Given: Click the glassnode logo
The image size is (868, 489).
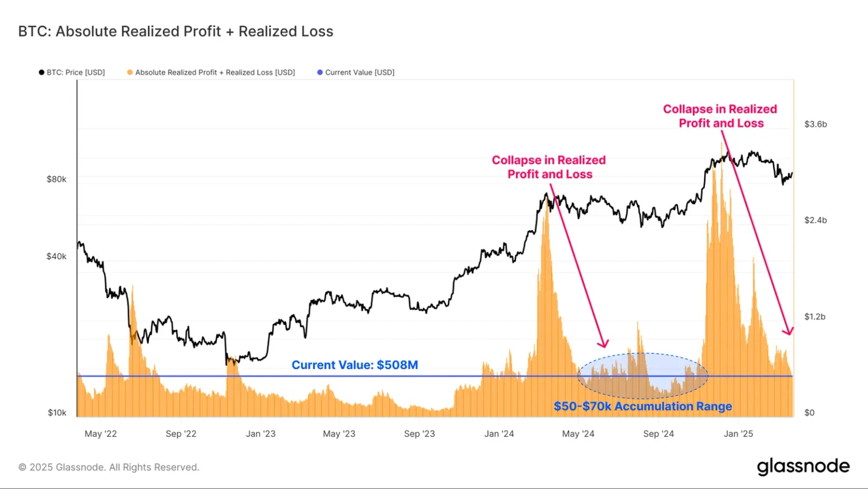Looking at the screenshot, I should coord(803,466).
